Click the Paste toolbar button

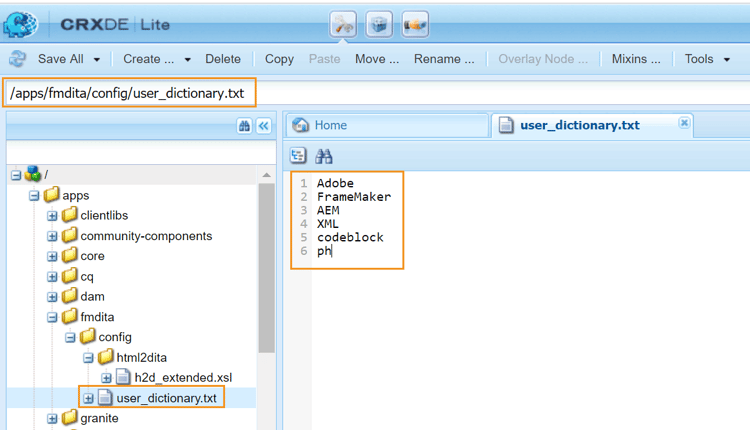click(x=325, y=59)
